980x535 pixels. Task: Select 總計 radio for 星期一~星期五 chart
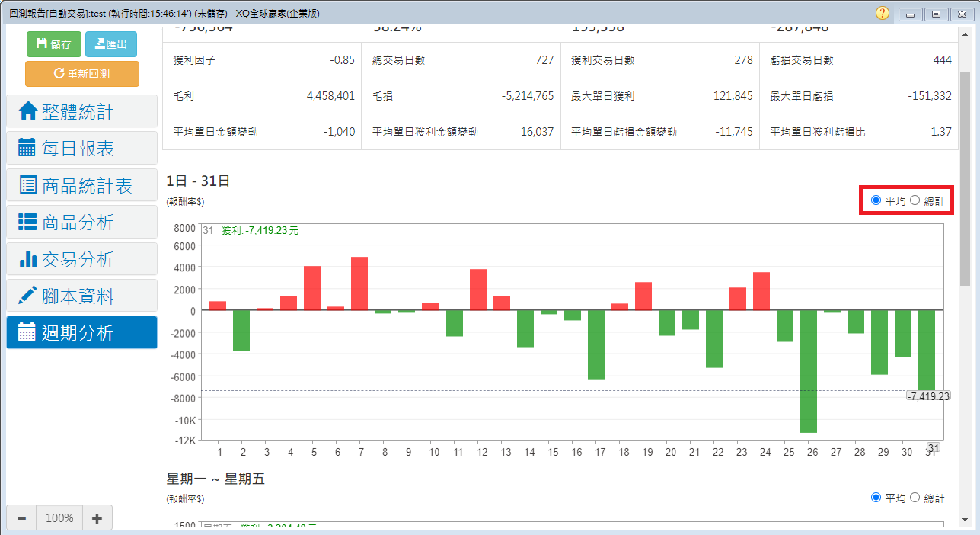click(915, 498)
